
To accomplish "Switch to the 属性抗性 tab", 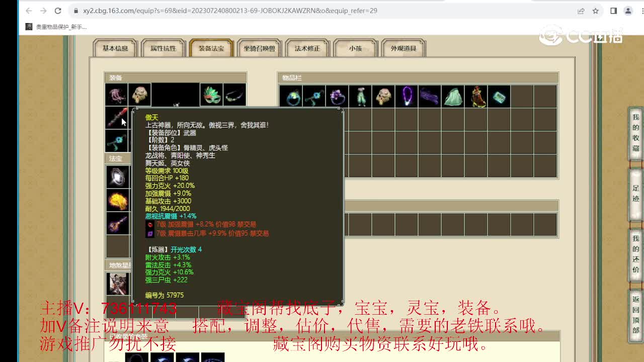I will pyautogui.click(x=164, y=48).
